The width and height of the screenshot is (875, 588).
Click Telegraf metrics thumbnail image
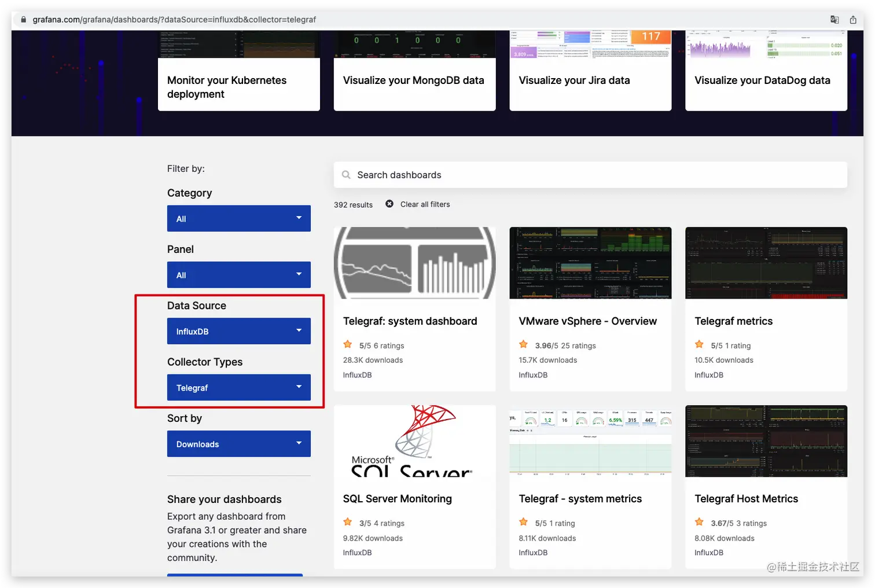click(766, 263)
